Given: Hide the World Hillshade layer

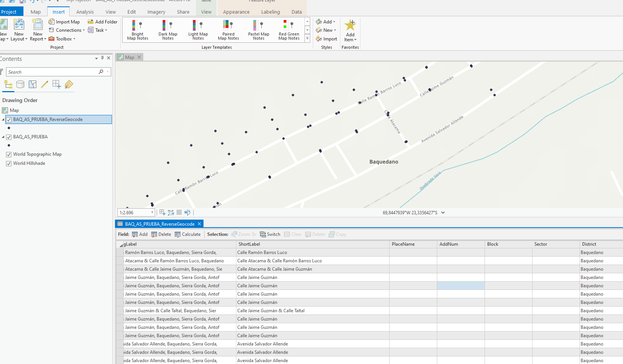Looking at the screenshot, I should (9, 164).
